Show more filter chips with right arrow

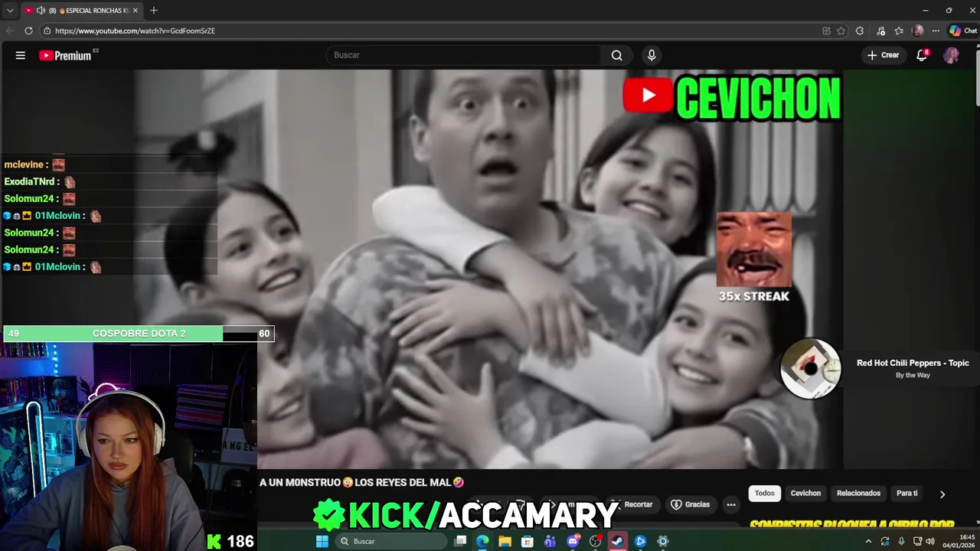pos(942,494)
